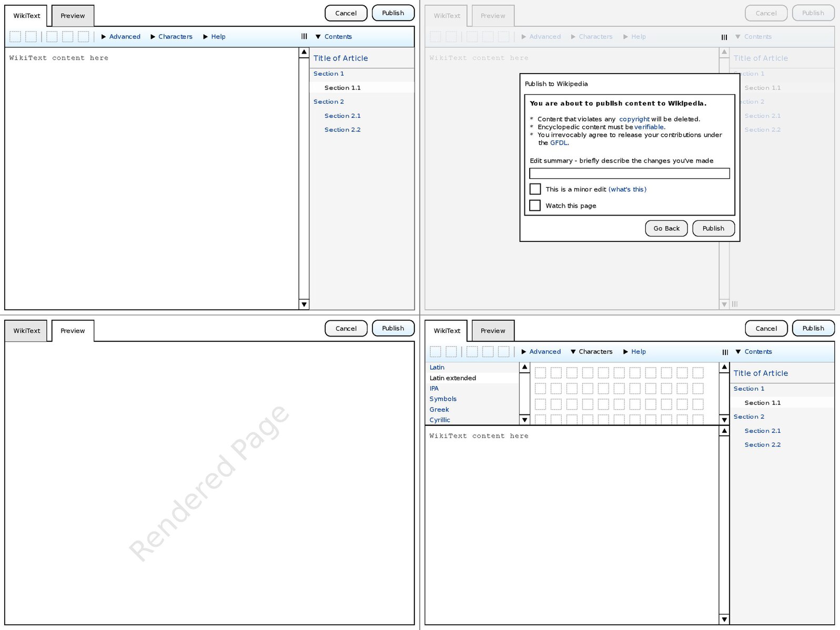Screen dimensions: 840x630
Task: Click the contents resize handle in character palette mockup
Action: tap(725, 352)
